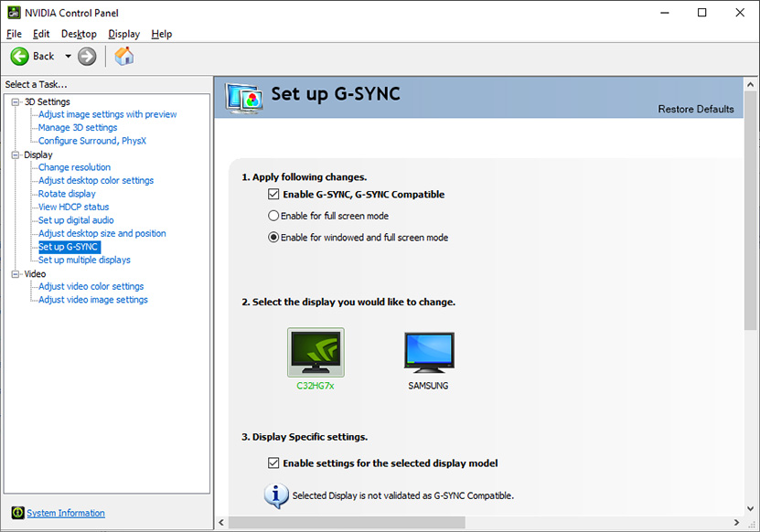Open Change resolution task
This screenshot has height=532, width=760.
74,167
